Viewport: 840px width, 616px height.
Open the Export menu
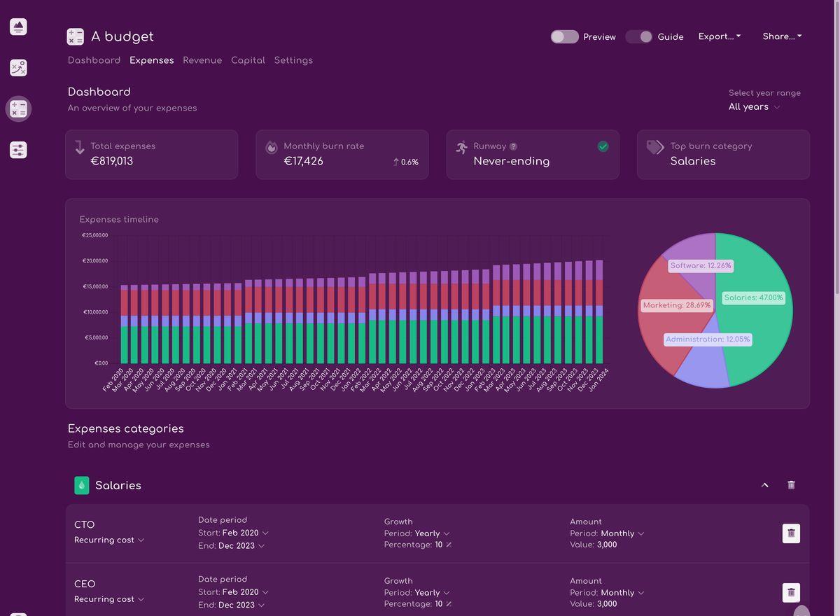pos(719,36)
